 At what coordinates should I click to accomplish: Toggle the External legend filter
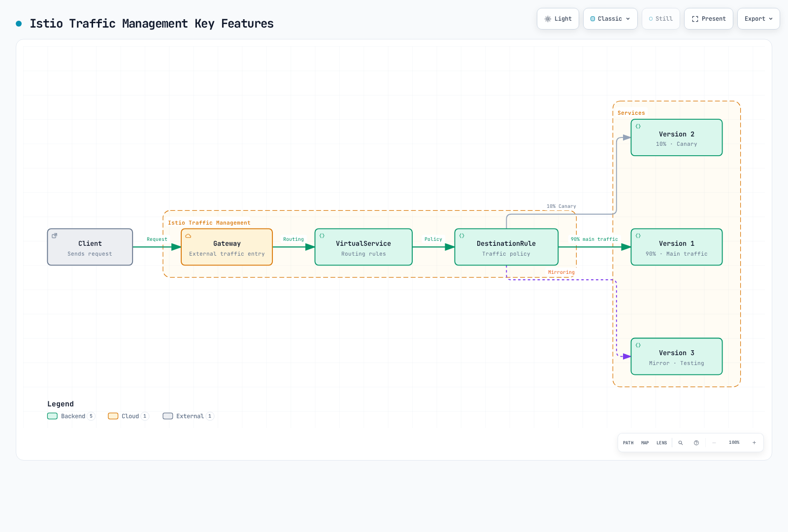(x=188, y=416)
